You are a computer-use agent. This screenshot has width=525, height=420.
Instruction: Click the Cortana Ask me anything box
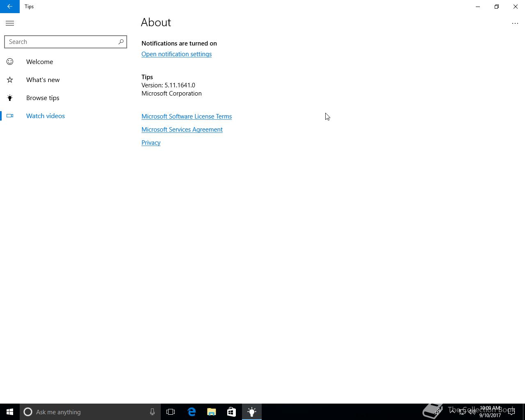click(90, 412)
